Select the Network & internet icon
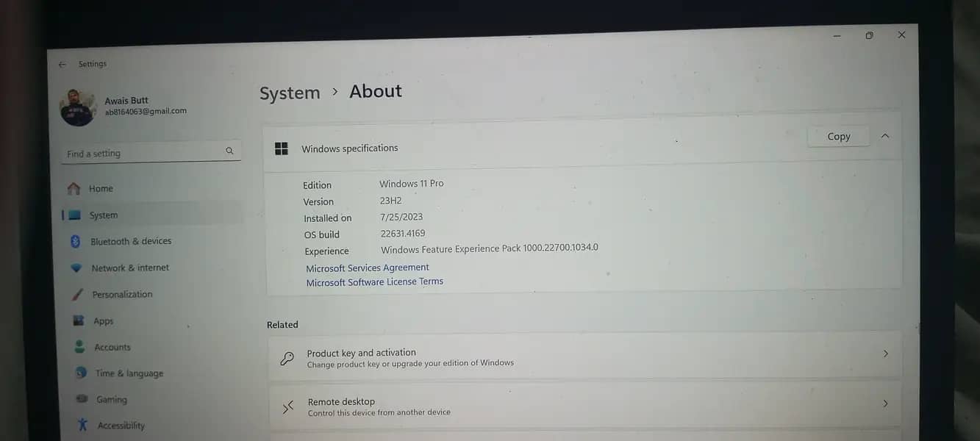The width and height of the screenshot is (980, 441). point(76,268)
